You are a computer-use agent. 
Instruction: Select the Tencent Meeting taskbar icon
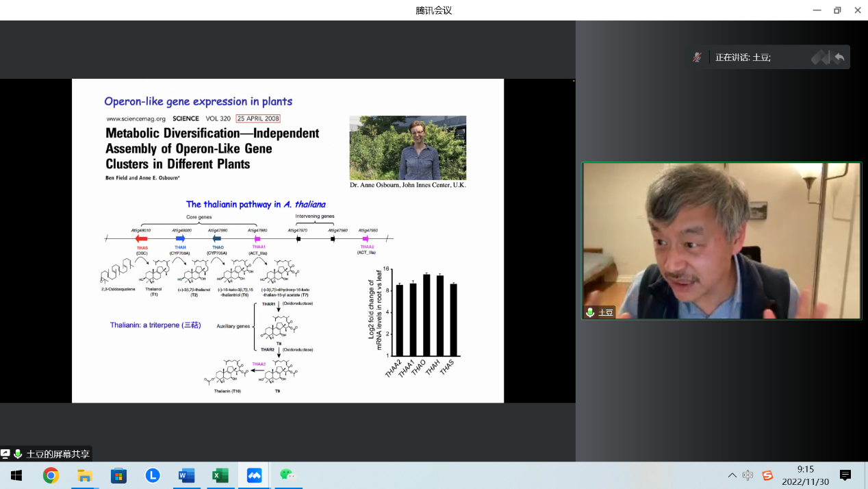coord(255,475)
